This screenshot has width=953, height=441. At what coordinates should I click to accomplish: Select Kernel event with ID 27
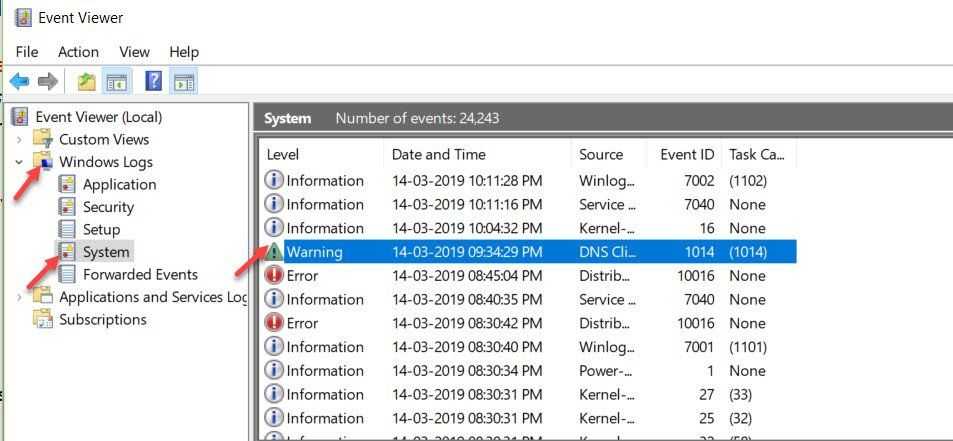(529, 394)
